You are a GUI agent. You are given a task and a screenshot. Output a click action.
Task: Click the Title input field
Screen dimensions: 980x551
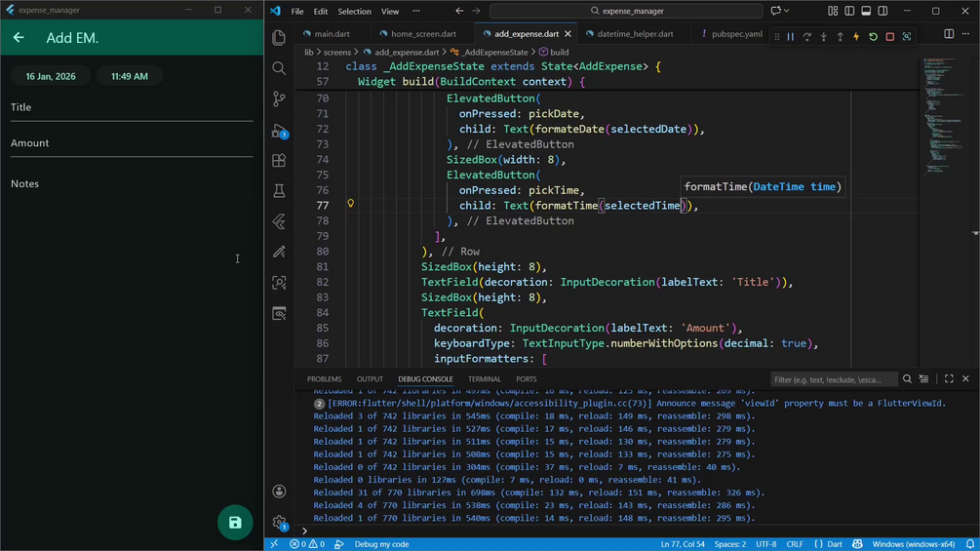132,107
